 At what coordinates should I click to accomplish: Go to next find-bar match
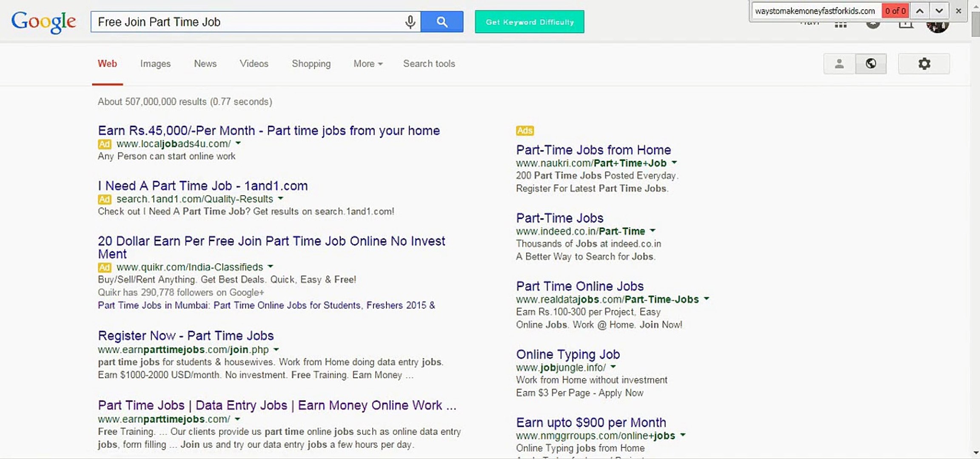point(939,11)
